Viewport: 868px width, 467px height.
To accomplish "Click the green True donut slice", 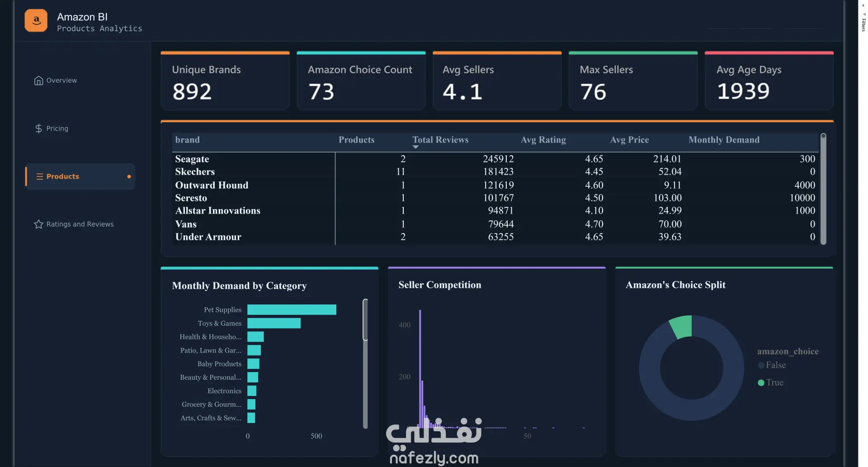I will coord(682,327).
